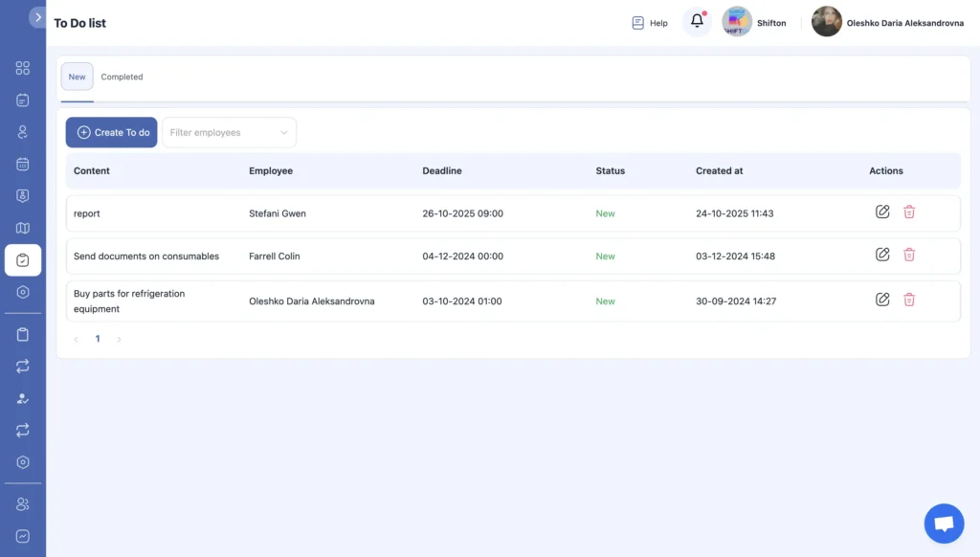The height and width of the screenshot is (557, 980).
Task: Open the Help link in the header
Action: click(x=649, y=22)
